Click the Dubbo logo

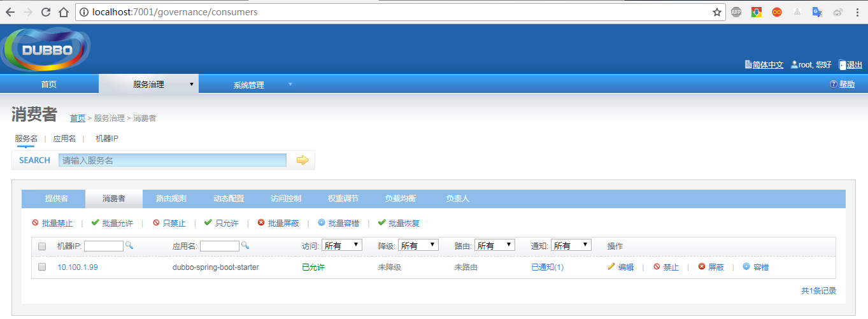point(46,50)
